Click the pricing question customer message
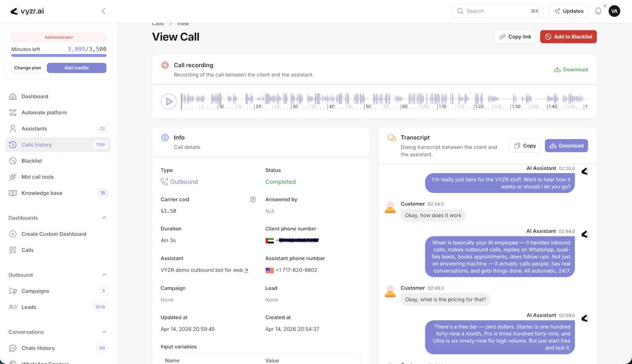The height and width of the screenshot is (364, 632). (446, 300)
